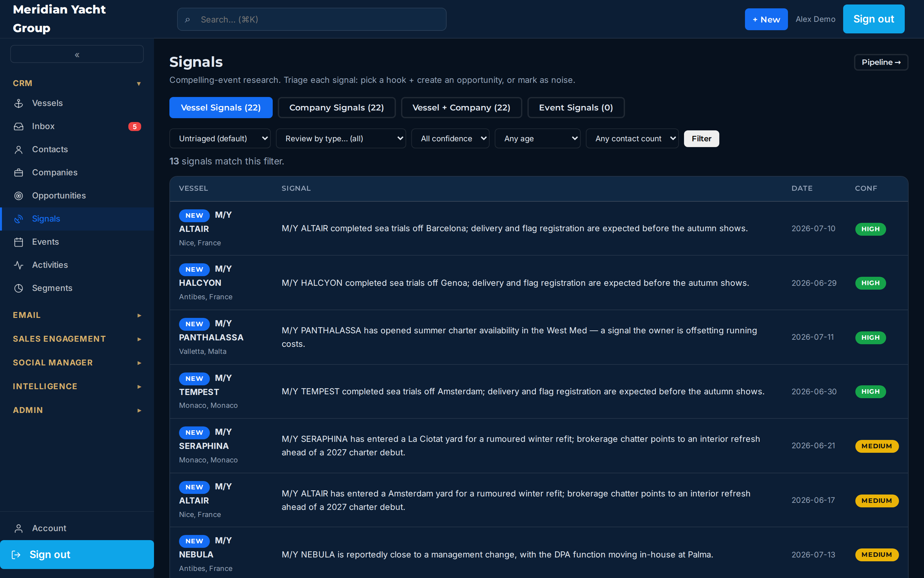Open the Any contact count dropdown
This screenshot has height=578, width=924.
[632, 138]
